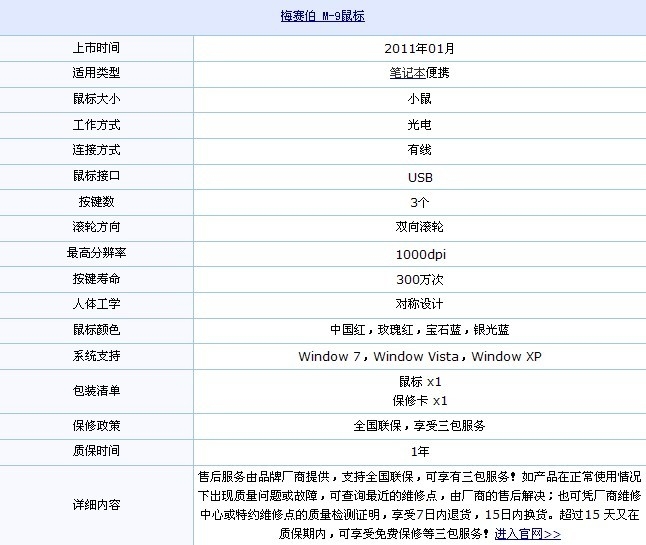The image size is (646, 545).
Task: Select the 保修卡 x1 line
Action: tap(420, 400)
